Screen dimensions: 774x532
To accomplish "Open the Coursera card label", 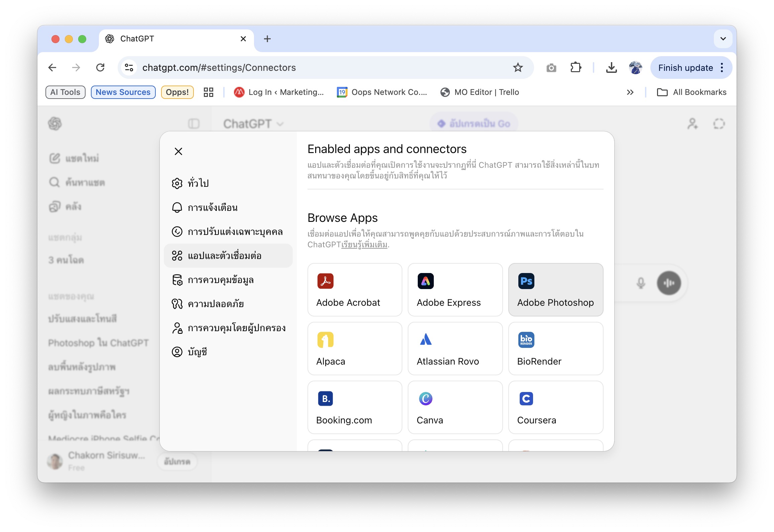I will tap(537, 420).
